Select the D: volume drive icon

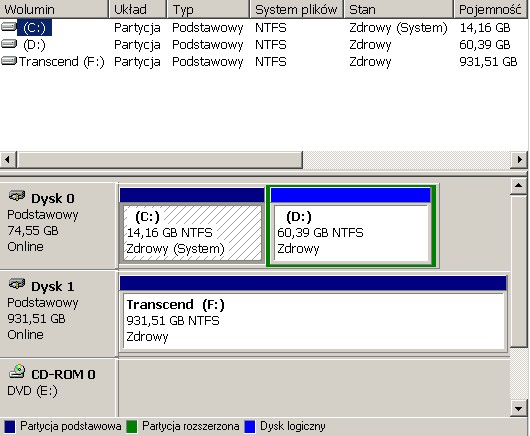(9, 44)
